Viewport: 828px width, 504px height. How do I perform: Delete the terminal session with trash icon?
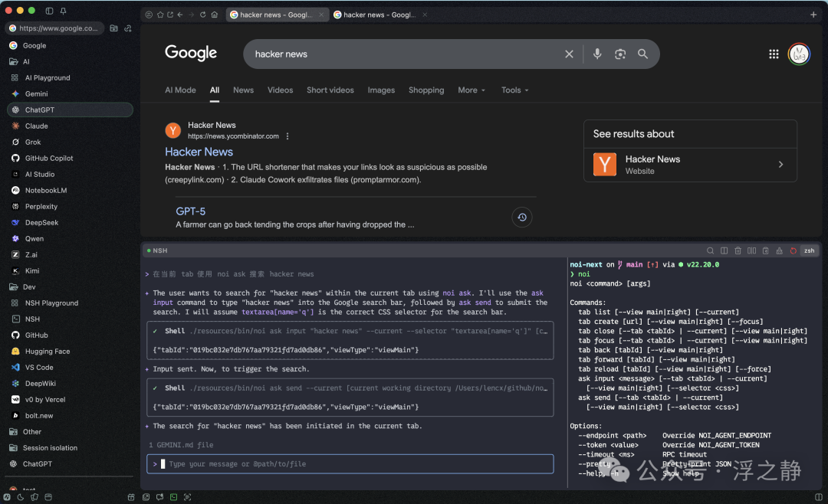point(738,250)
